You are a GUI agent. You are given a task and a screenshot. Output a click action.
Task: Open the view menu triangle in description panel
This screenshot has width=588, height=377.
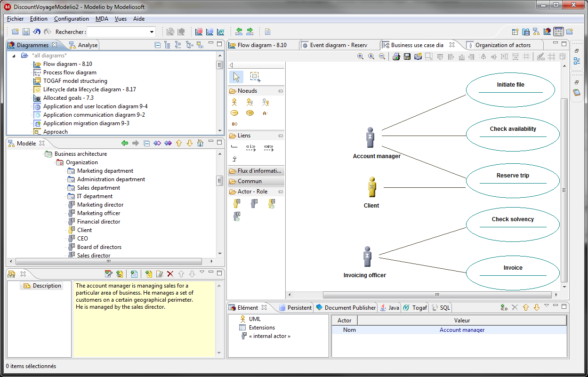click(x=202, y=272)
